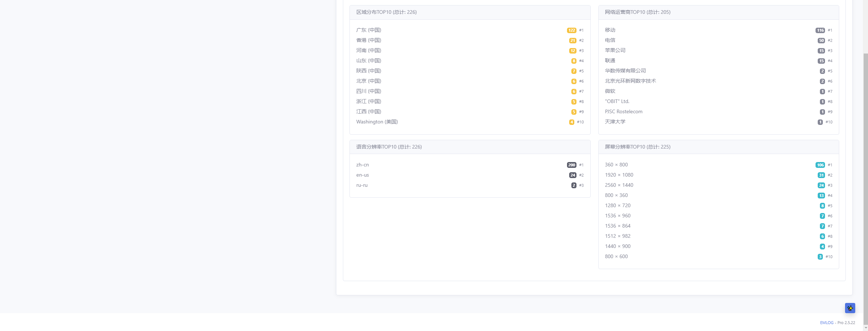The height and width of the screenshot is (331, 868).
Task: Click the blue sparkles floating button
Action: point(850,308)
